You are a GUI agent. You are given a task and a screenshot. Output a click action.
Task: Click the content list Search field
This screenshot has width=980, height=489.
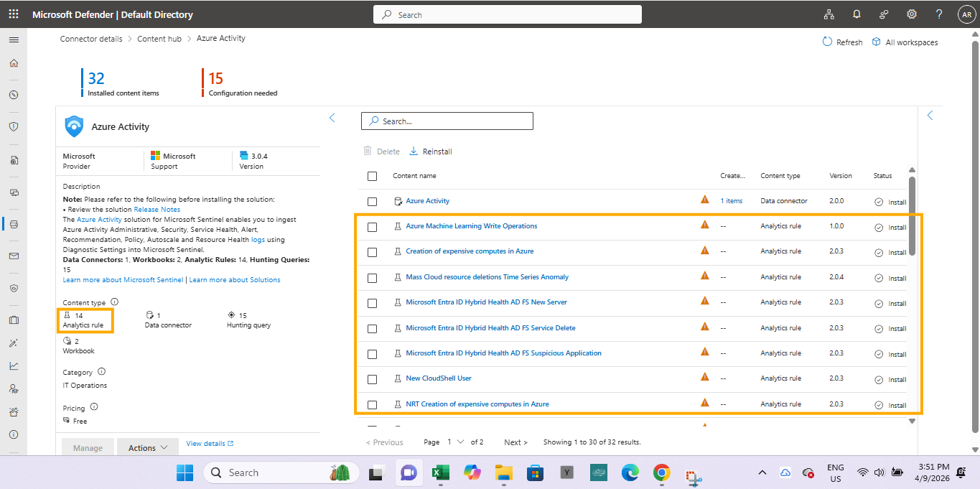pyautogui.click(x=447, y=121)
